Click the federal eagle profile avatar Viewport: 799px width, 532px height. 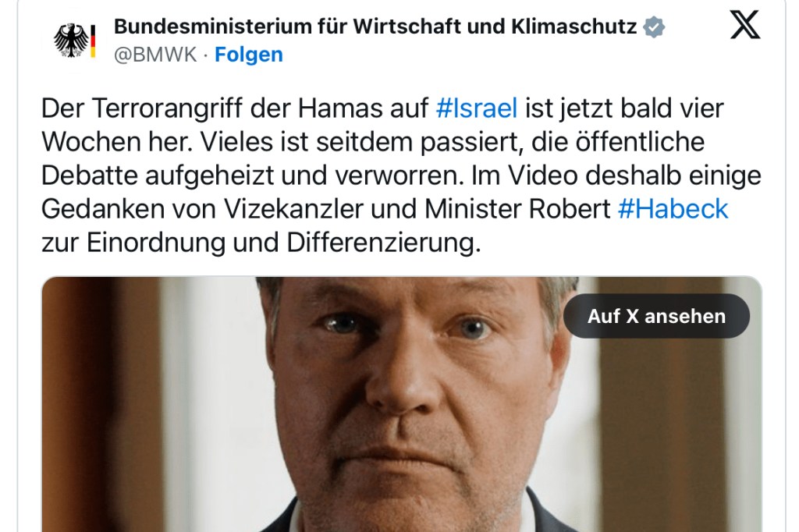[x=74, y=41]
